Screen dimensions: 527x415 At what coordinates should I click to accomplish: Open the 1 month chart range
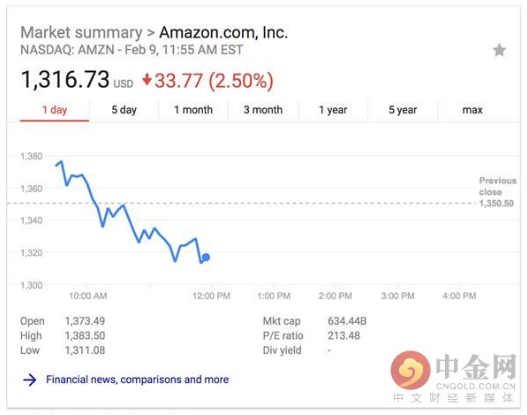[194, 110]
